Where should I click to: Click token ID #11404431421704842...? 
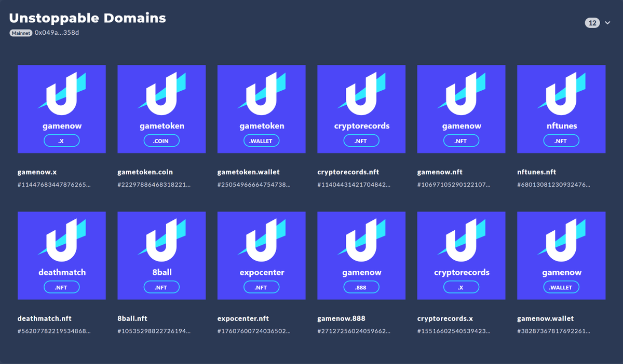(x=354, y=184)
